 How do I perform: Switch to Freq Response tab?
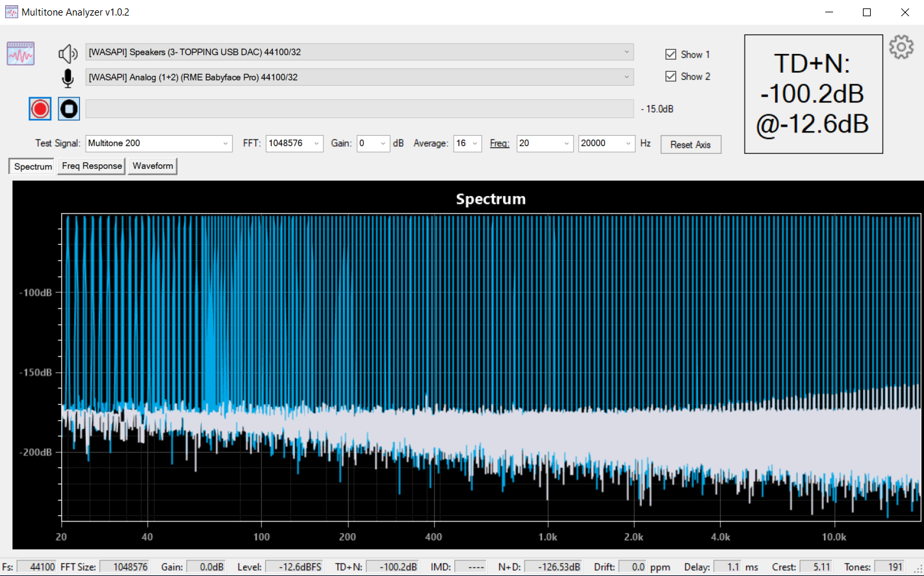(x=92, y=166)
